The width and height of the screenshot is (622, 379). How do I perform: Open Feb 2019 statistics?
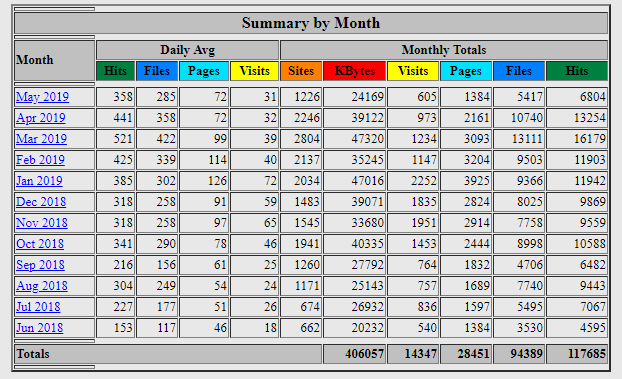(40, 160)
